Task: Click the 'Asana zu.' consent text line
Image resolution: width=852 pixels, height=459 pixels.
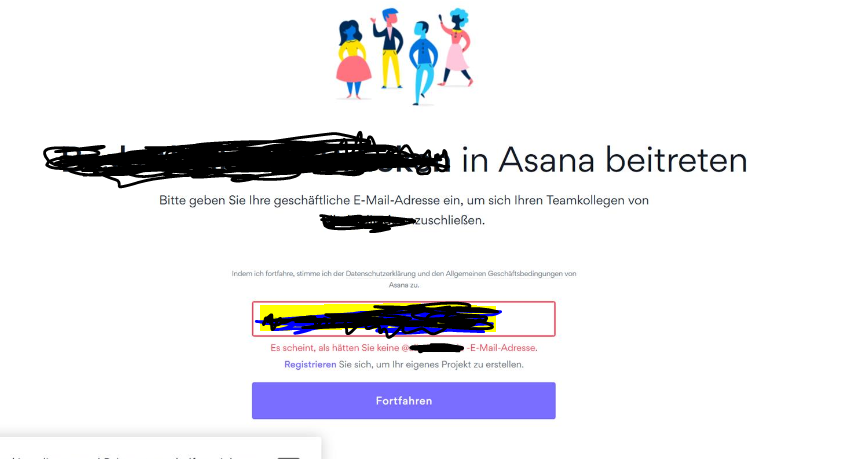Action: (404, 285)
